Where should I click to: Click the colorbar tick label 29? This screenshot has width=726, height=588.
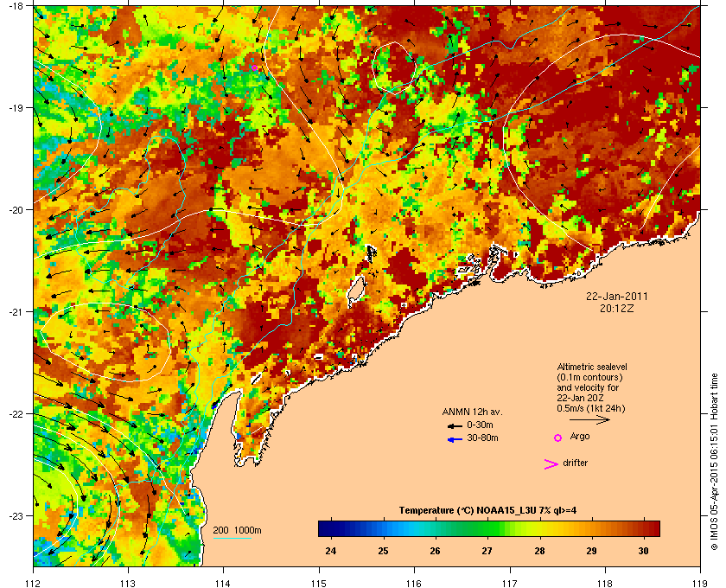(x=591, y=551)
